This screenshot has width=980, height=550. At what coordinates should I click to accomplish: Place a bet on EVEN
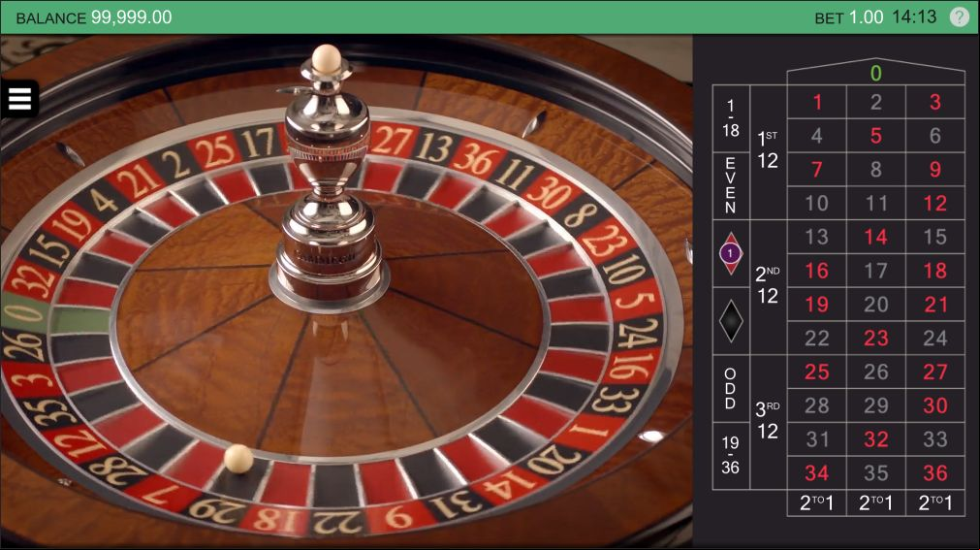click(731, 185)
